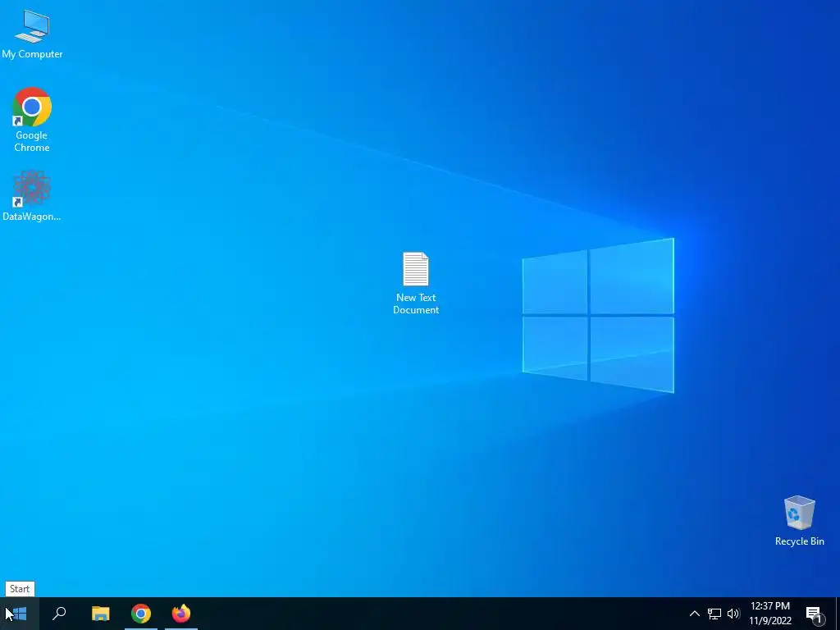The width and height of the screenshot is (840, 630).
Task: Open the notification Action Center
Action: click(x=815, y=614)
